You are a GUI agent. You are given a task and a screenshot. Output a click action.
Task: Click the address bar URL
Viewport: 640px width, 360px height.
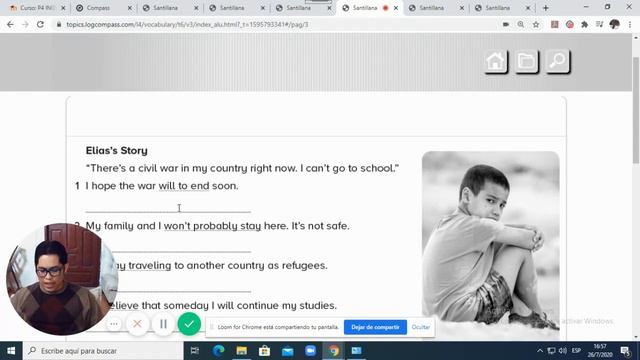[x=187, y=24]
